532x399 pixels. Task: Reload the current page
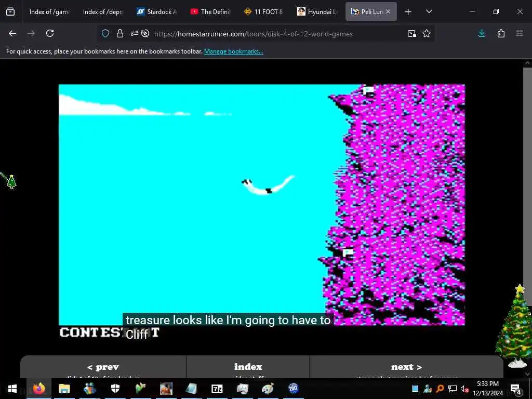[50, 33]
